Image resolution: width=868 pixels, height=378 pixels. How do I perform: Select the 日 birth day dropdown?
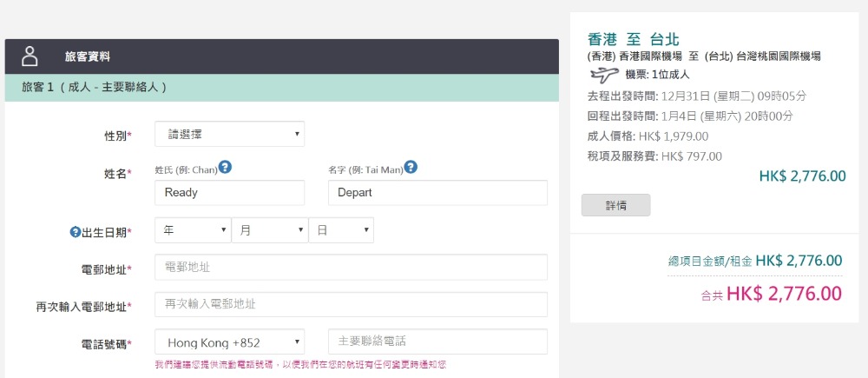coord(341,230)
